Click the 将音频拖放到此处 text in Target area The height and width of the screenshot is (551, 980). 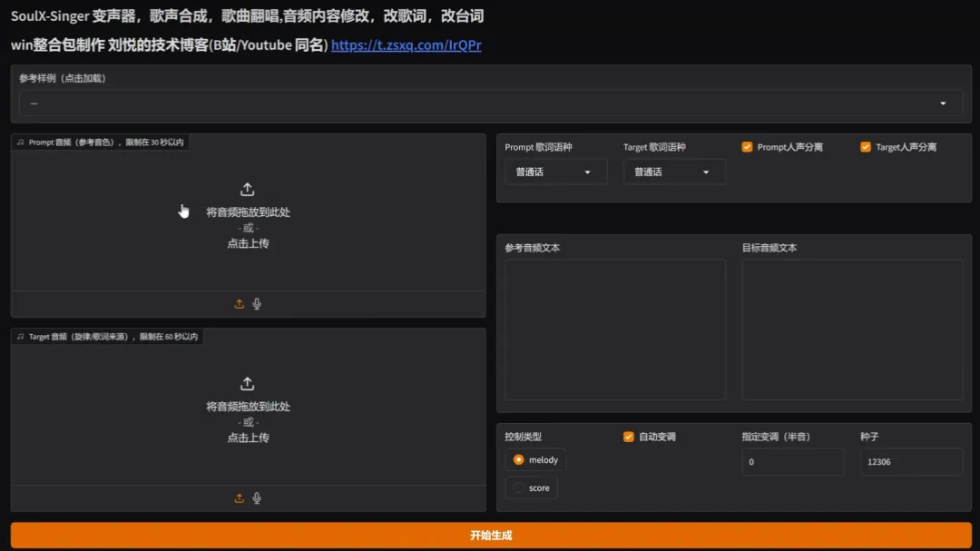pyautogui.click(x=248, y=407)
